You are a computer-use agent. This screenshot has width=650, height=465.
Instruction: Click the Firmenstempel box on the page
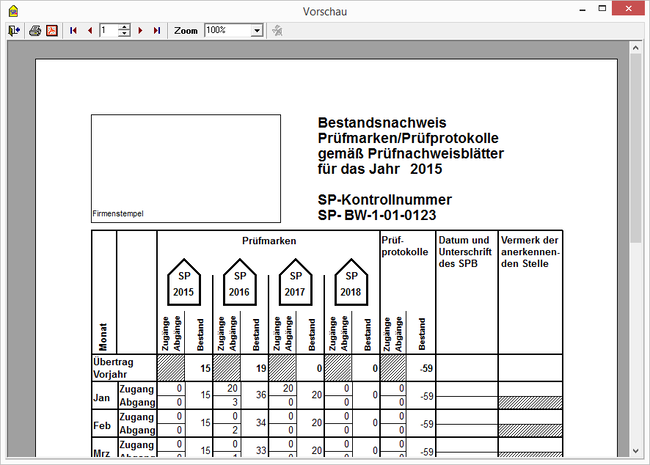pos(185,168)
